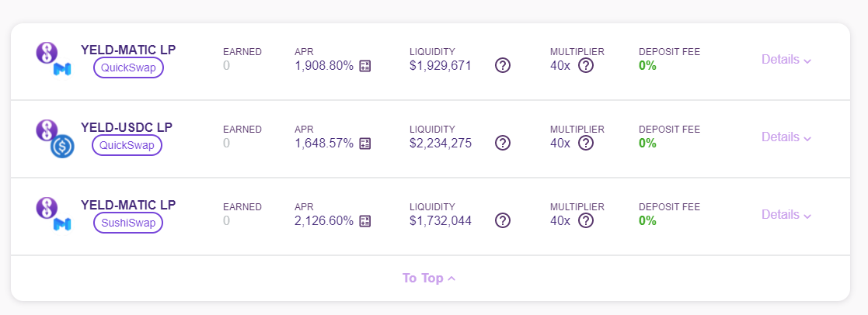Click the first YELD-MATIC LP token pair icon
The image size is (868, 315).
tap(54, 60)
